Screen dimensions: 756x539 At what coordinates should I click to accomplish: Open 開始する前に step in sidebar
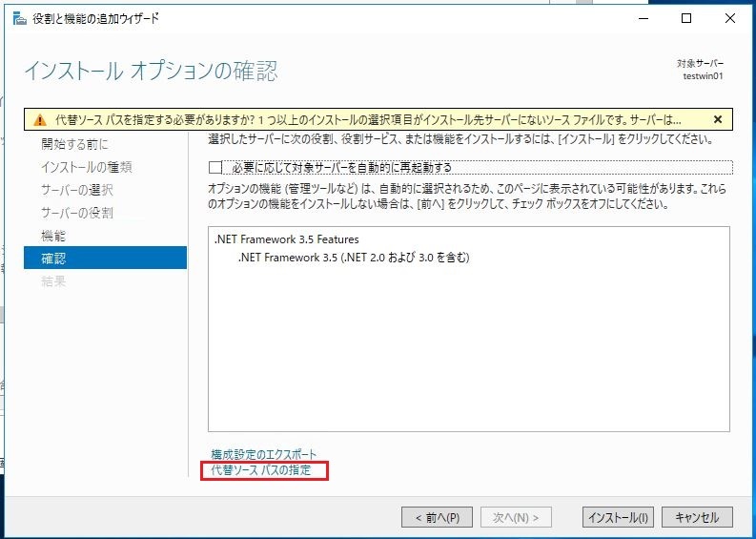tap(74, 144)
